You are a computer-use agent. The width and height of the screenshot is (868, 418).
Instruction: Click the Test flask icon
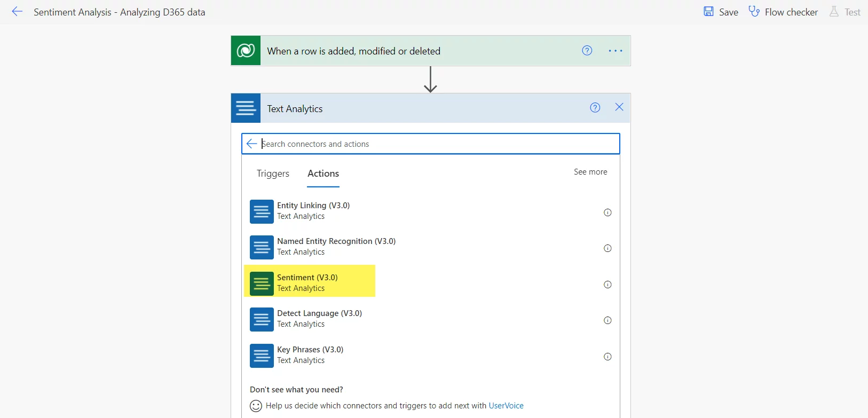tap(834, 12)
